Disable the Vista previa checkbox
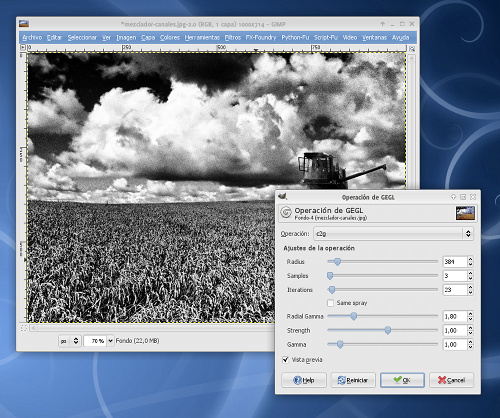 [285, 360]
